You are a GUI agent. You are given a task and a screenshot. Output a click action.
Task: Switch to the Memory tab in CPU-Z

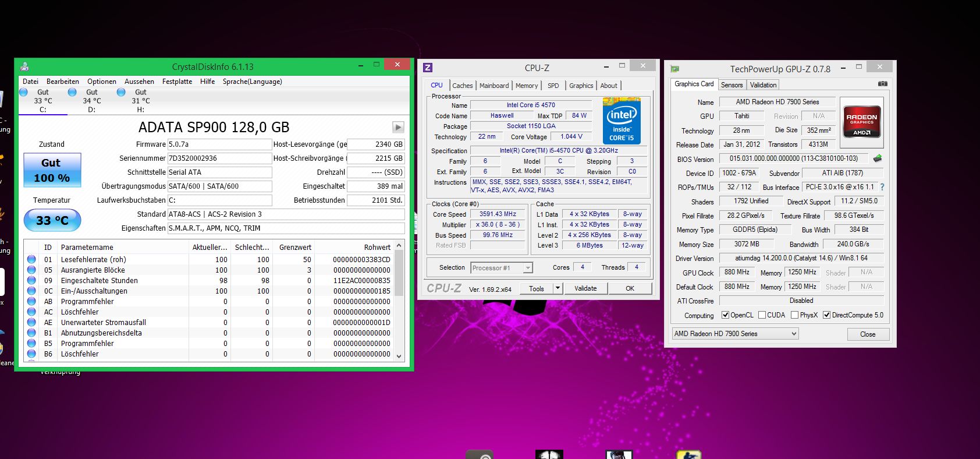tap(527, 86)
